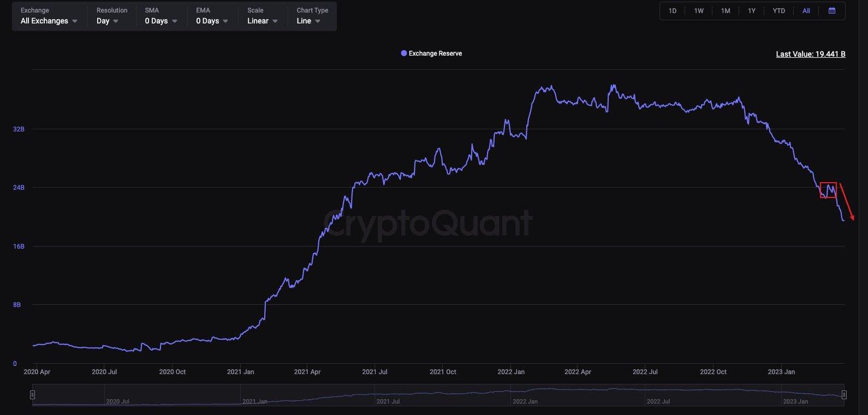Click the Last Value 19.441 B label

click(811, 54)
